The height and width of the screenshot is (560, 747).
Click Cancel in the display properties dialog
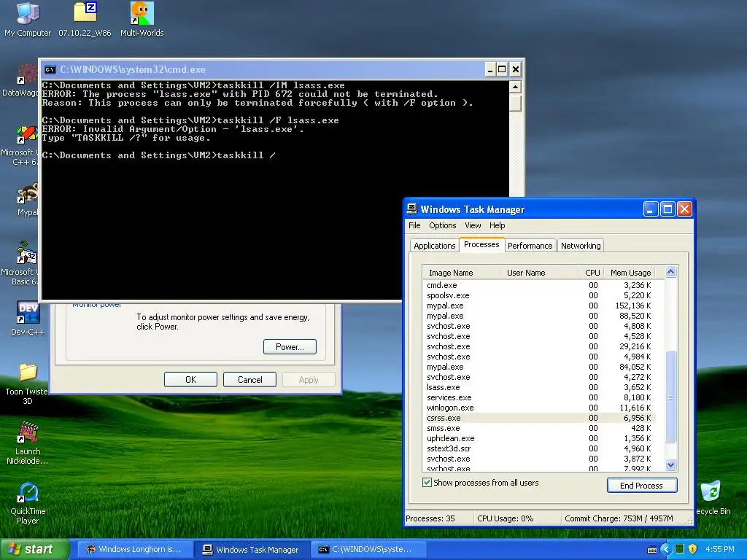coord(249,379)
